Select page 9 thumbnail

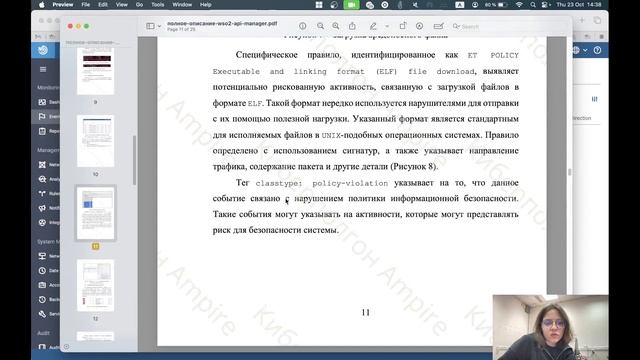[x=96, y=71]
